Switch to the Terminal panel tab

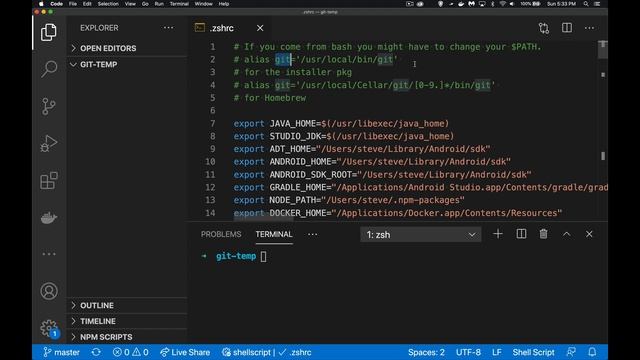coord(274,234)
